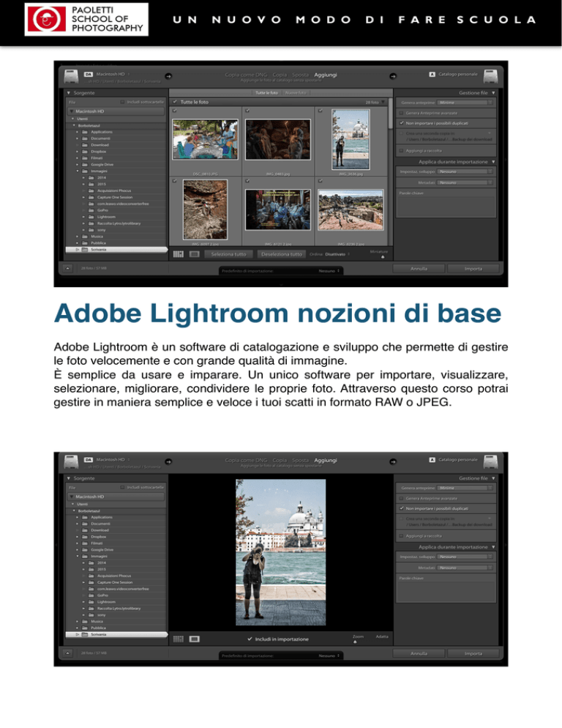Click the GoPro folder icon in the bottom dialog
The image size is (562, 728).
tap(91, 595)
